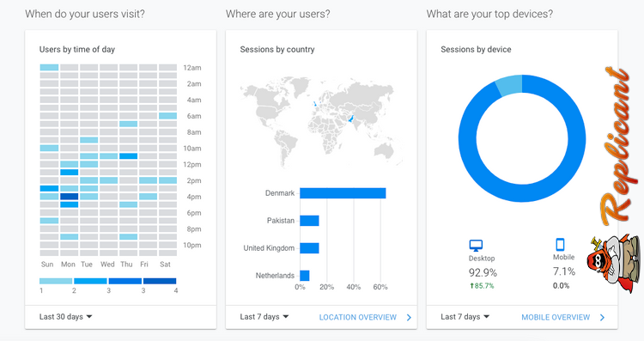Click the 12pm time label
644x341 pixels.
pyautogui.click(x=192, y=164)
